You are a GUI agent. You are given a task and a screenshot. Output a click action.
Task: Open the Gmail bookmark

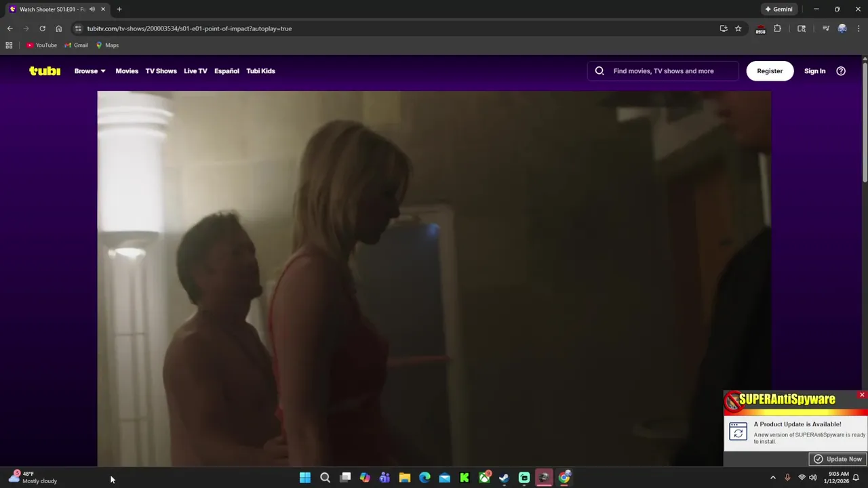77,45
